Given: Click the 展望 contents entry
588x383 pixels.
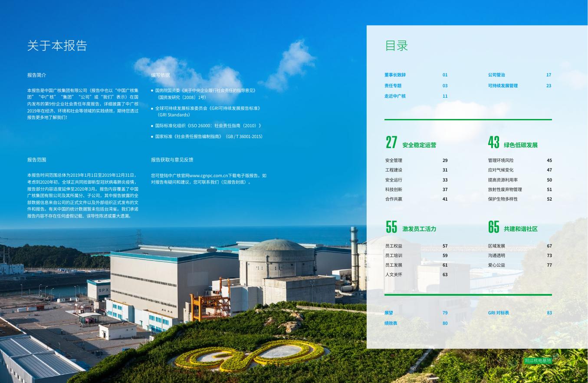Looking at the screenshot, I should [x=388, y=313].
